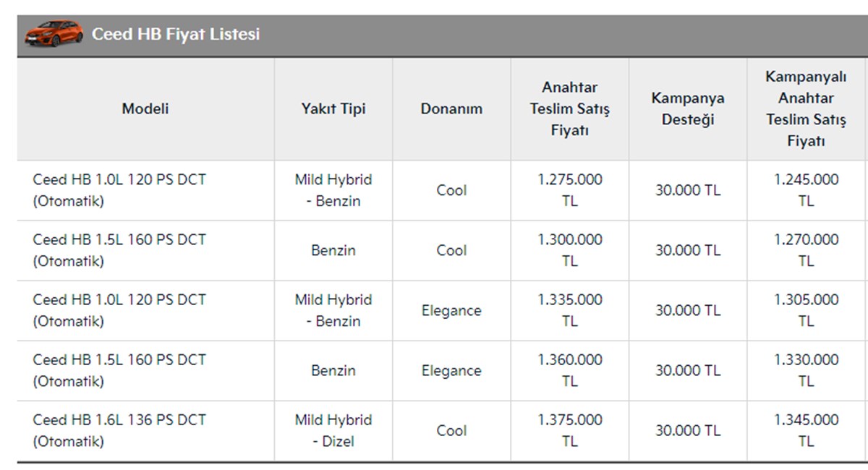The image size is (868, 470).
Task: Select Anahtar Teslim Satış Fiyatı header
Action: (x=570, y=108)
